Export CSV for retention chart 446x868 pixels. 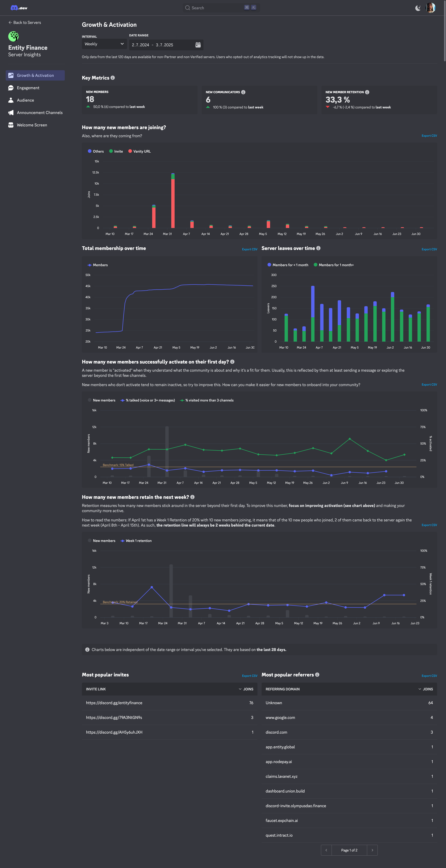tap(429, 525)
